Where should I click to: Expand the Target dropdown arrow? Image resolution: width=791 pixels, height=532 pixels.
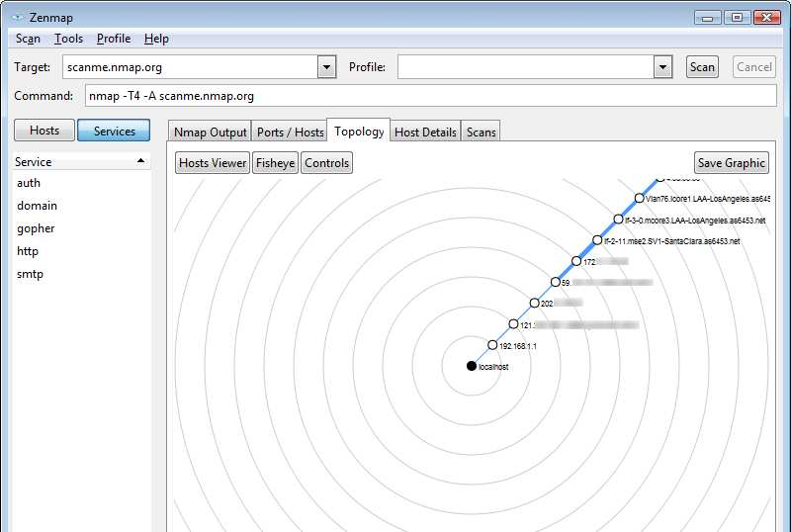click(327, 67)
